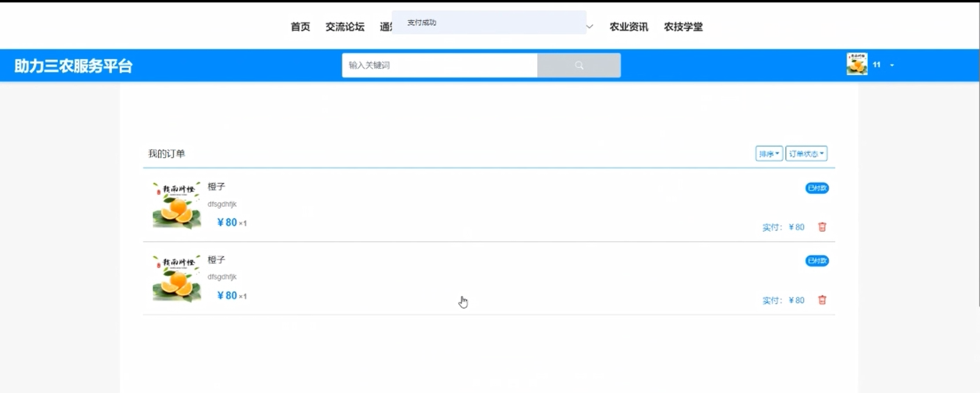The image size is (980, 393).
Task: Click 橙子 title in the first order
Action: coord(216,187)
